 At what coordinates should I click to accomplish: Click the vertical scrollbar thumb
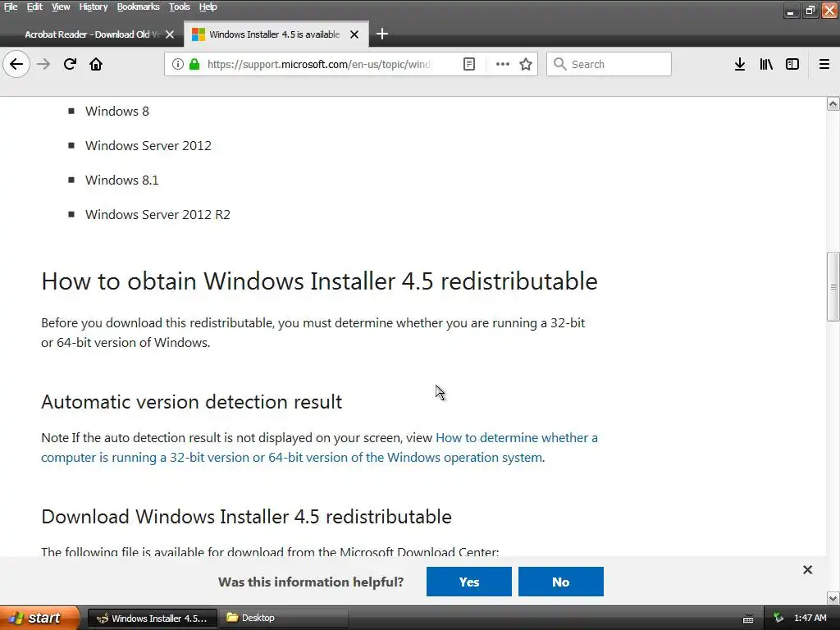click(833, 286)
